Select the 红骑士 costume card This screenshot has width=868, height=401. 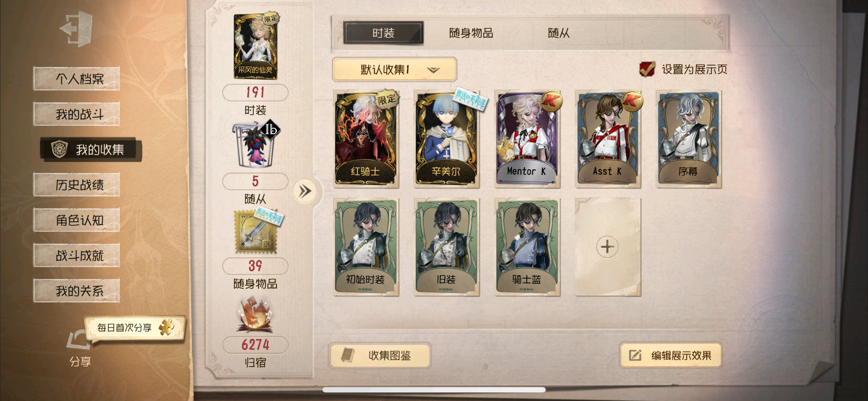(366, 139)
